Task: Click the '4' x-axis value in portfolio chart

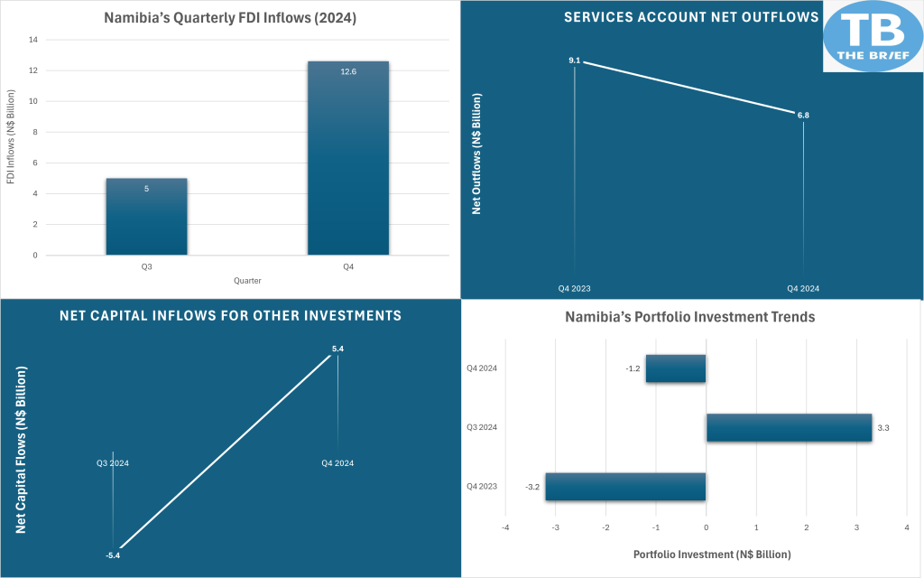Action: tap(907, 527)
